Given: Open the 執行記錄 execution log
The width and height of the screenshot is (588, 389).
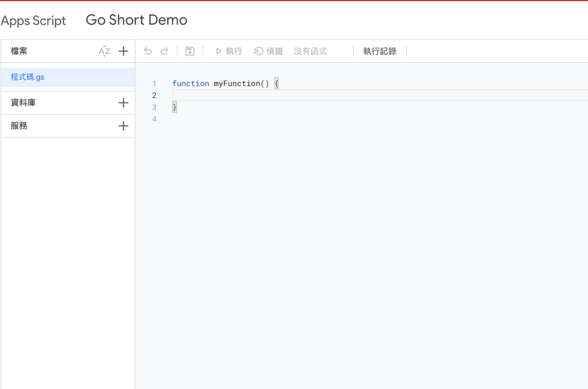Looking at the screenshot, I should click(x=380, y=51).
